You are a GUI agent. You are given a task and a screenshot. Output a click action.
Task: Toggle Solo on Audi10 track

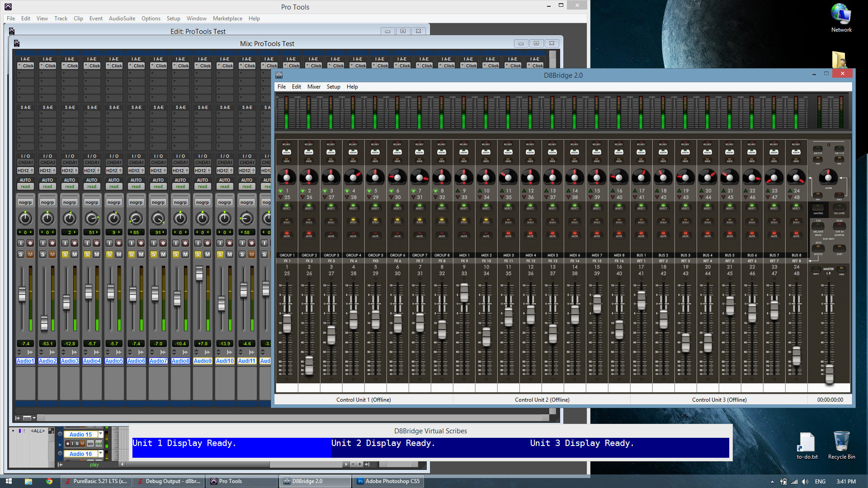[220, 254]
